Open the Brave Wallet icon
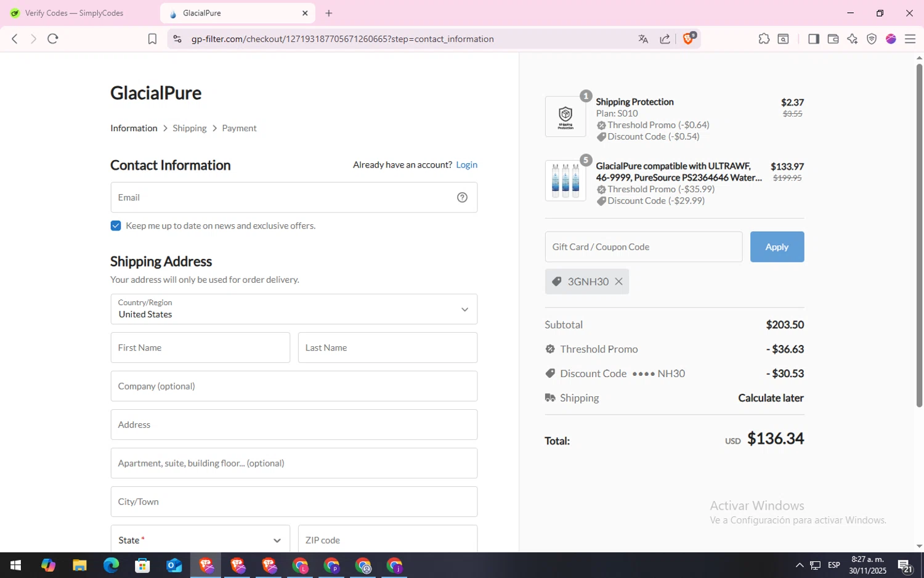The height and width of the screenshot is (578, 924). click(x=833, y=39)
